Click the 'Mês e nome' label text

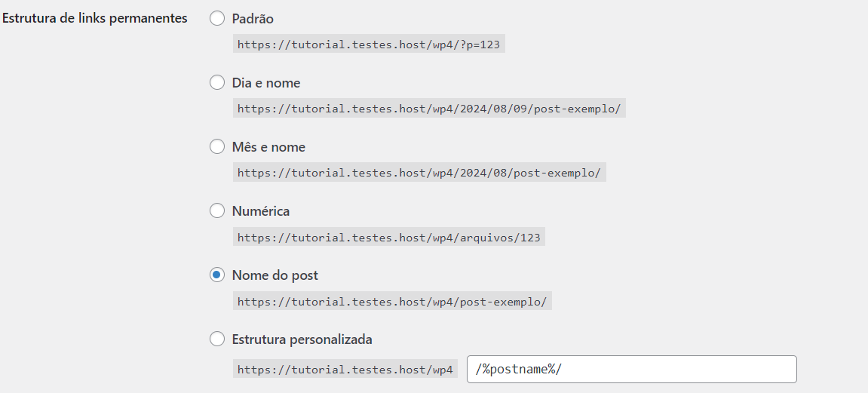[268, 147]
